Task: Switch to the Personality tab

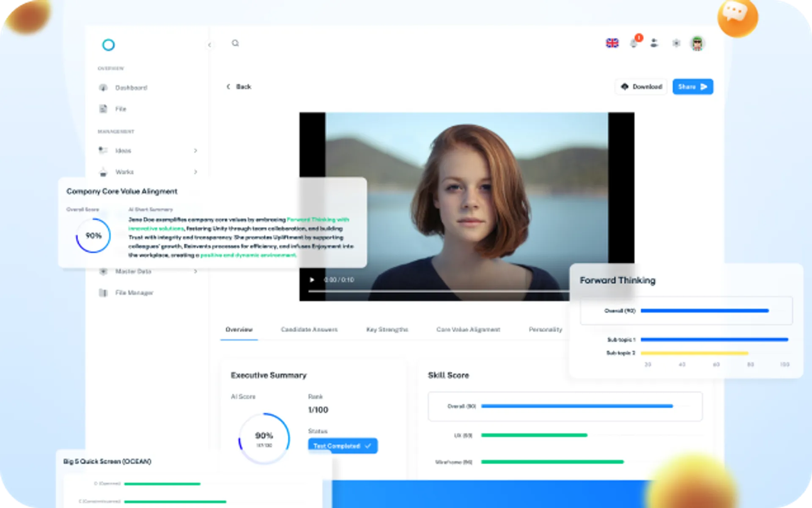Action: (546, 329)
